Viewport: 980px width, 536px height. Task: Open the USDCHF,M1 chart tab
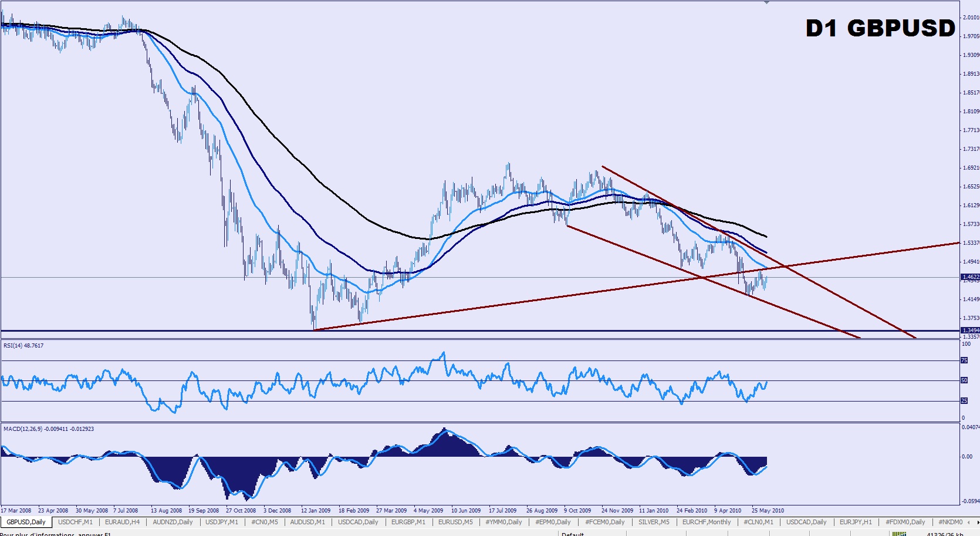tap(75, 522)
